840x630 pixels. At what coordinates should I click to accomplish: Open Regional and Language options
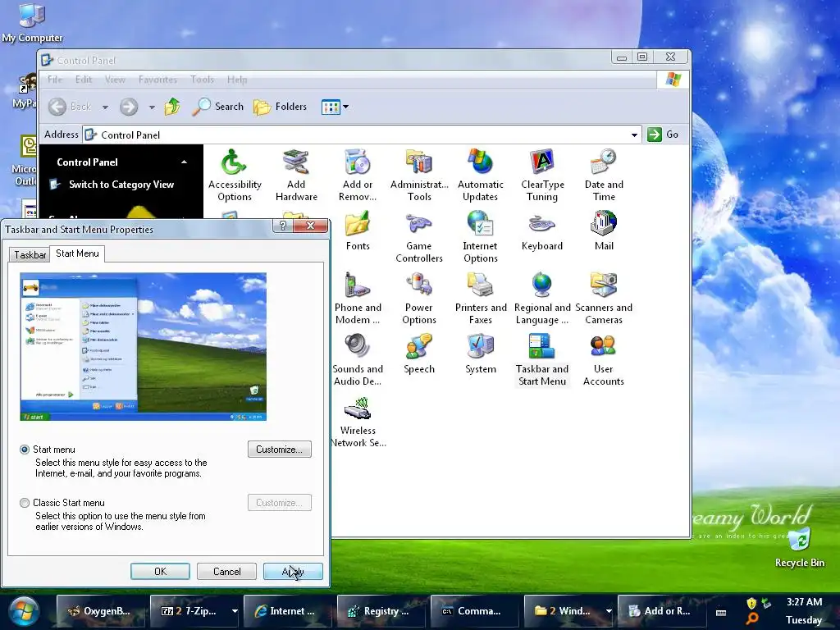[542, 299]
